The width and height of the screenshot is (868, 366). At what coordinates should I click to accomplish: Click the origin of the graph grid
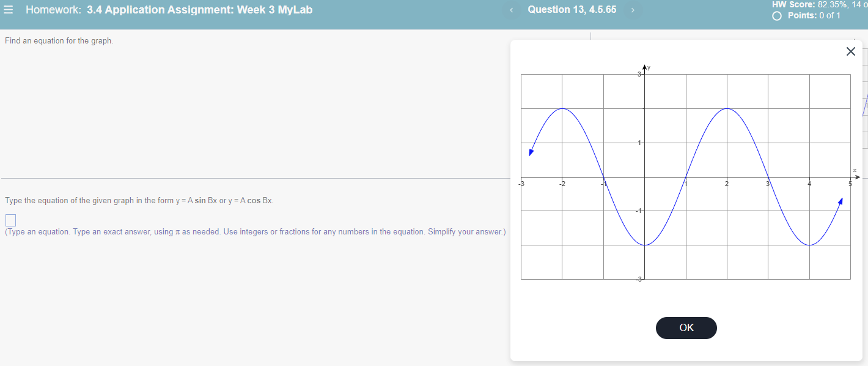(644, 177)
